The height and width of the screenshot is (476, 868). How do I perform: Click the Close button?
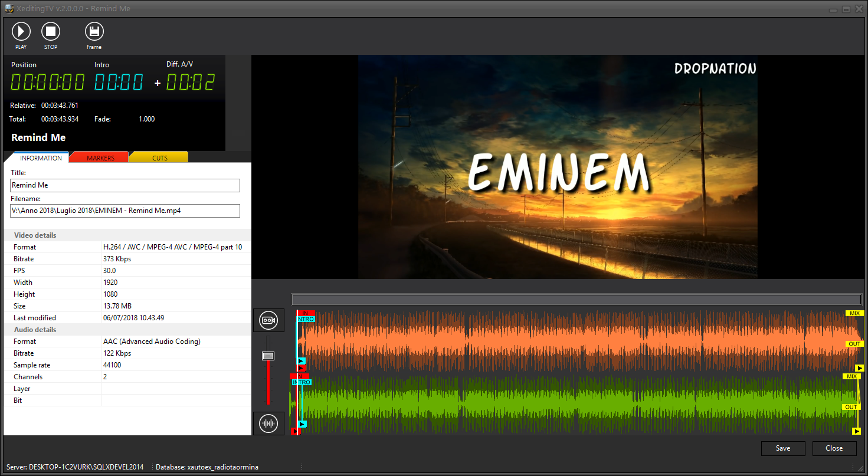coord(834,448)
